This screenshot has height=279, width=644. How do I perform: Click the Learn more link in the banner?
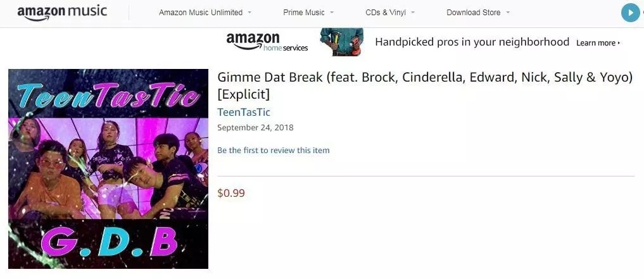[598, 42]
